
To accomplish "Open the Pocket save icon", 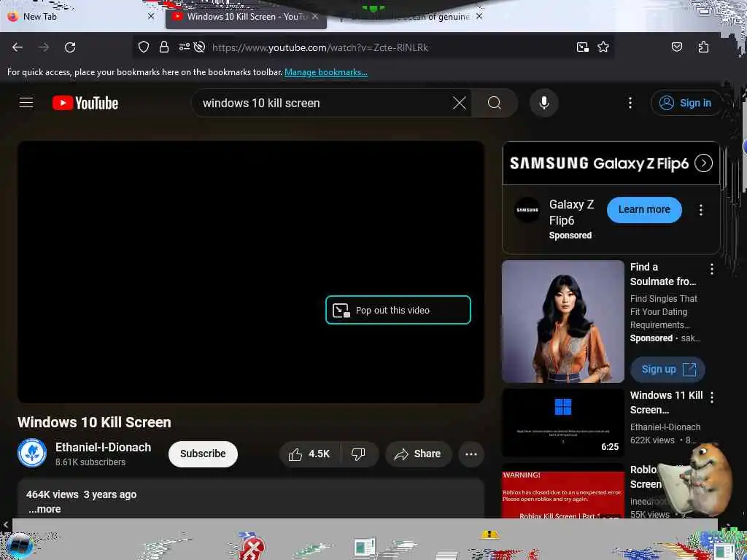I will 676,47.
